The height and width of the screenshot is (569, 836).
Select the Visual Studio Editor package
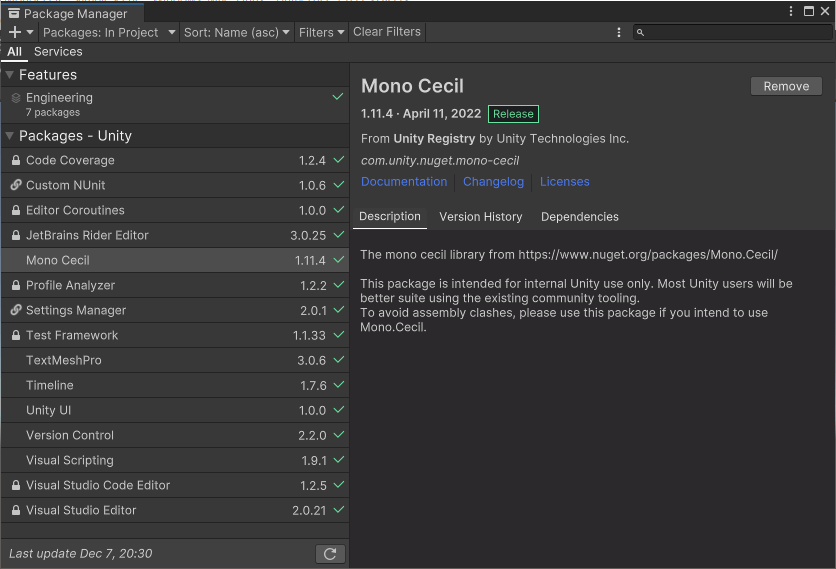175,510
